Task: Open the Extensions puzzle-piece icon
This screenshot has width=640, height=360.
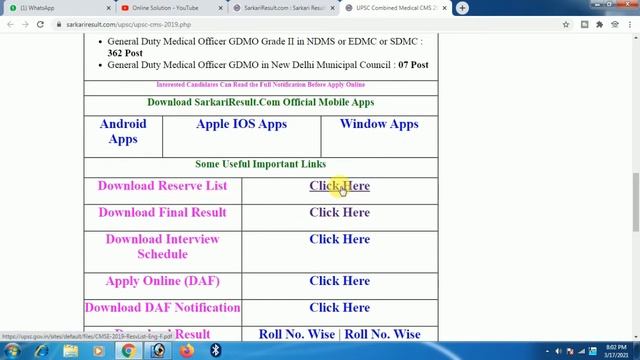Action: pos(600,24)
